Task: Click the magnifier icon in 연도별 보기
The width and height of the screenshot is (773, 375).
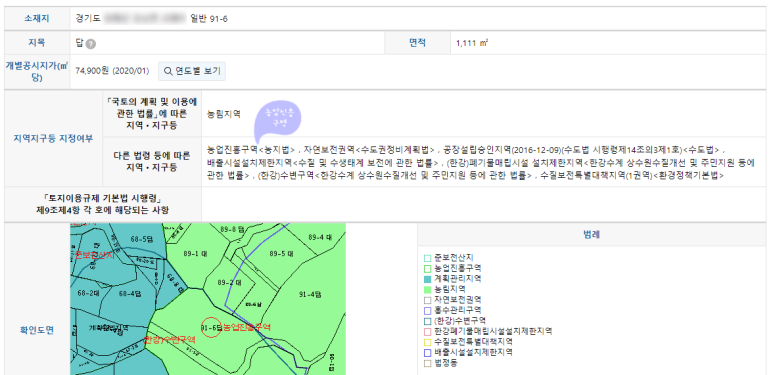Action: coord(168,71)
